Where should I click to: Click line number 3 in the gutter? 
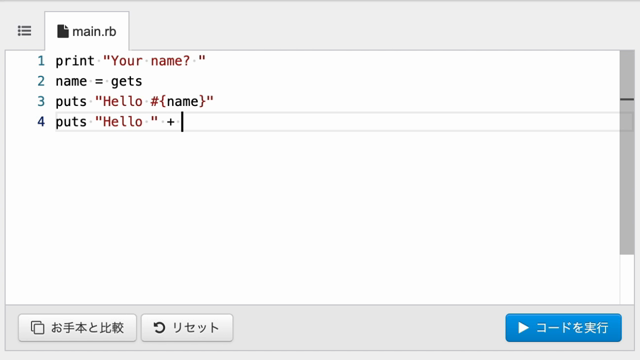41,101
